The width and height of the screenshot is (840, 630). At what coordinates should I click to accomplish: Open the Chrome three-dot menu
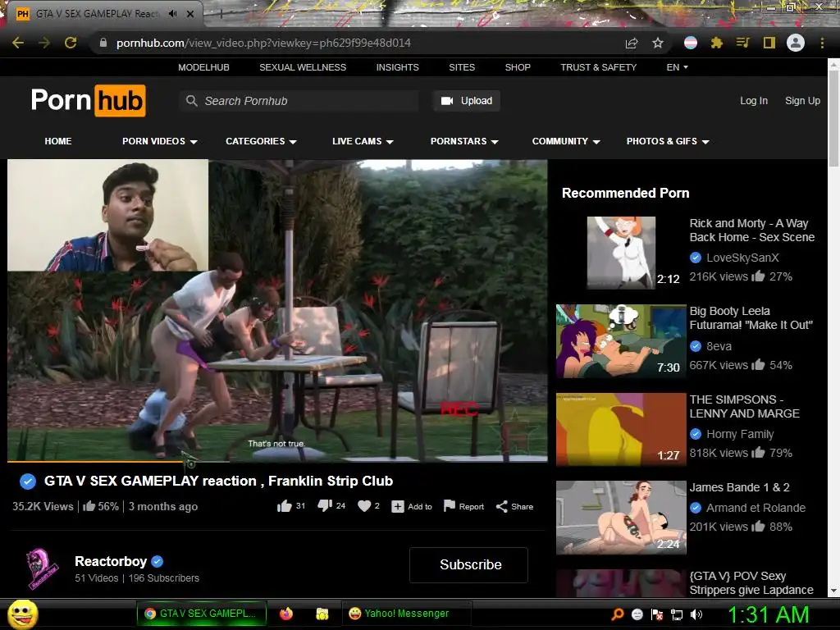pyautogui.click(x=822, y=43)
